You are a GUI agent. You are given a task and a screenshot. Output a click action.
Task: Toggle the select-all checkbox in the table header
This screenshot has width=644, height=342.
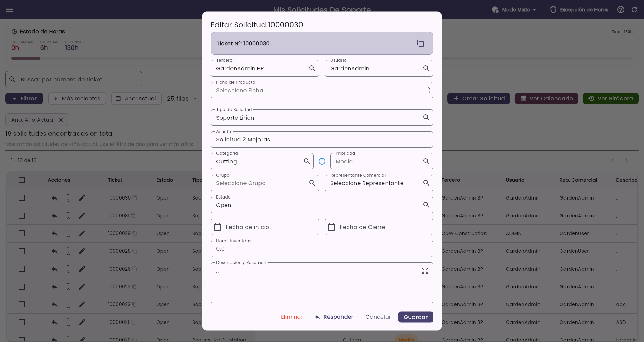[22, 180]
